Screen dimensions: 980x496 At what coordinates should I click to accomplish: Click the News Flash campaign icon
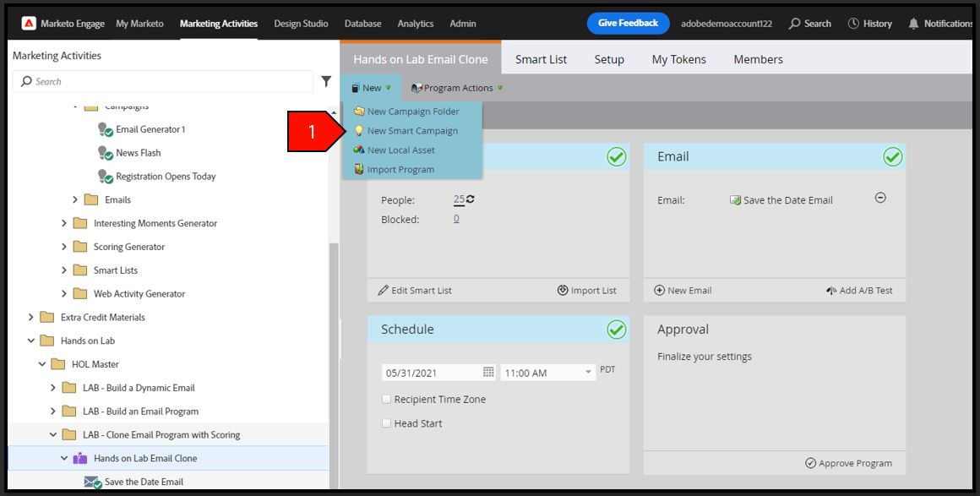[x=105, y=153]
